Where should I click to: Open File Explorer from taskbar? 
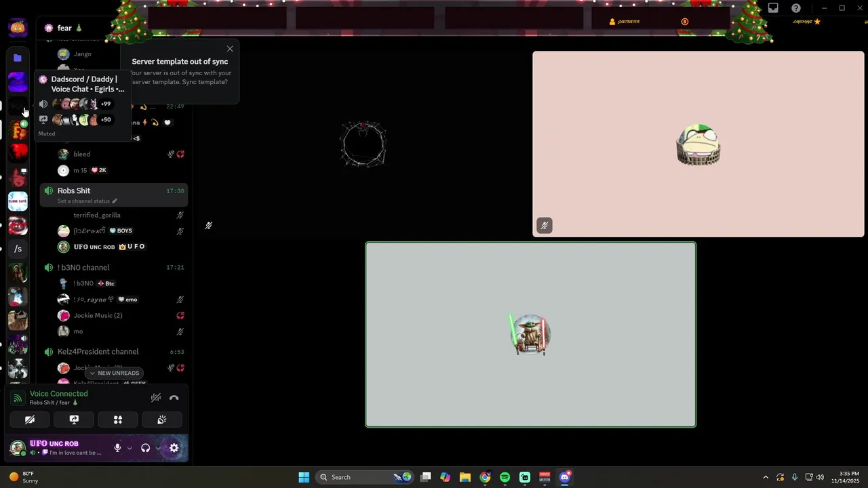pyautogui.click(x=465, y=477)
